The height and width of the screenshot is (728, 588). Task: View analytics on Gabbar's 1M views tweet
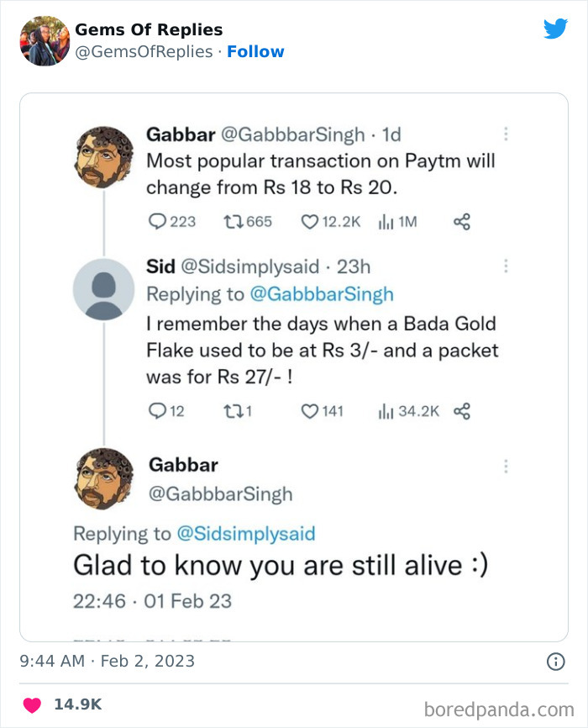point(387,222)
